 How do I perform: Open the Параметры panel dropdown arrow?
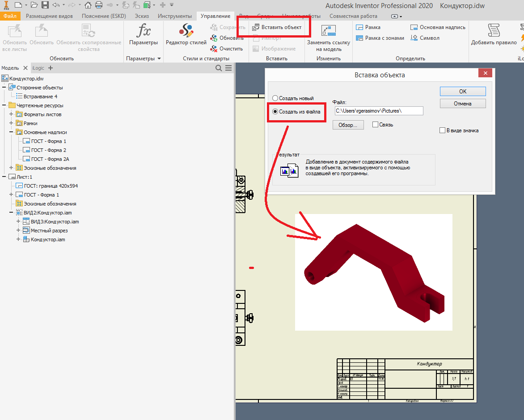click(159, 59)
